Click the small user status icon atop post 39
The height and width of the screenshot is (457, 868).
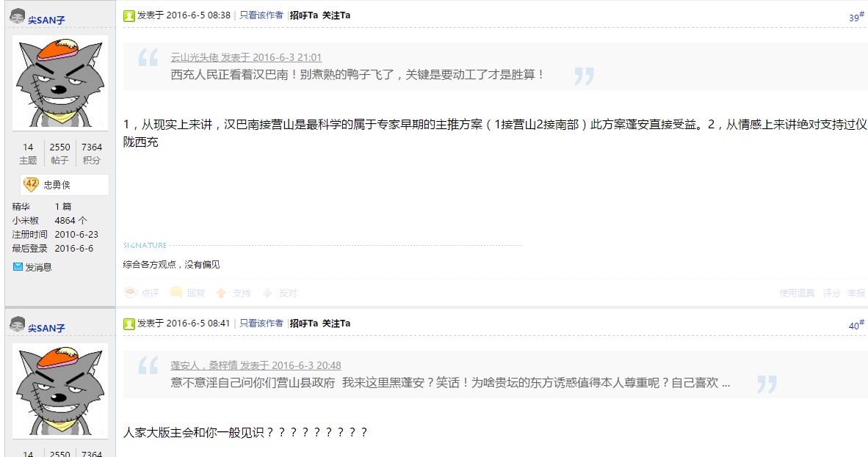(x=18, y=17)
